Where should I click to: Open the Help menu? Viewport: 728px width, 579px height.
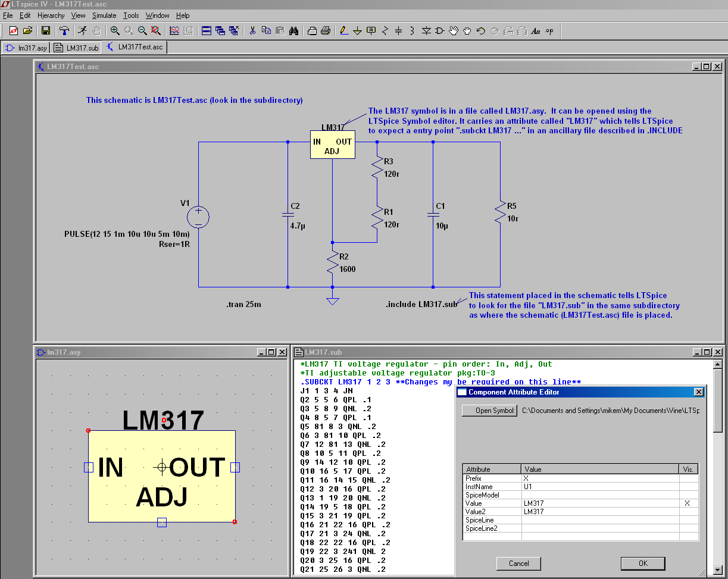click(183, 15)
